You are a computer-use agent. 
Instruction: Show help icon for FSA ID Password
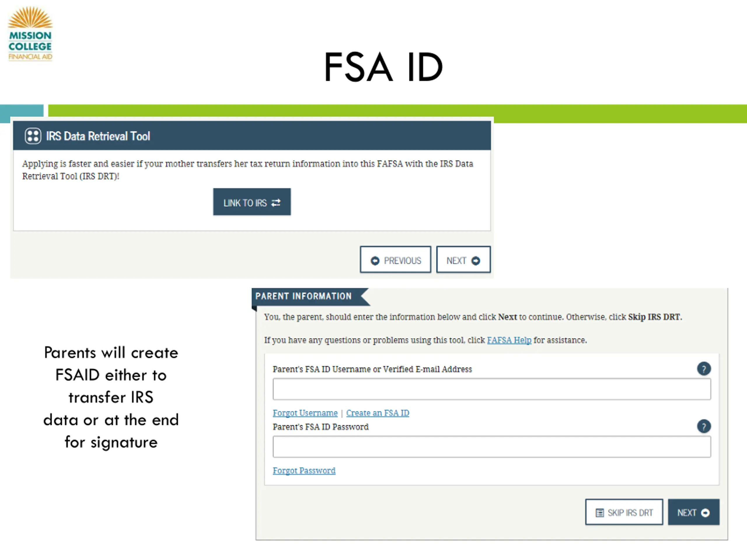click(704, 427)
